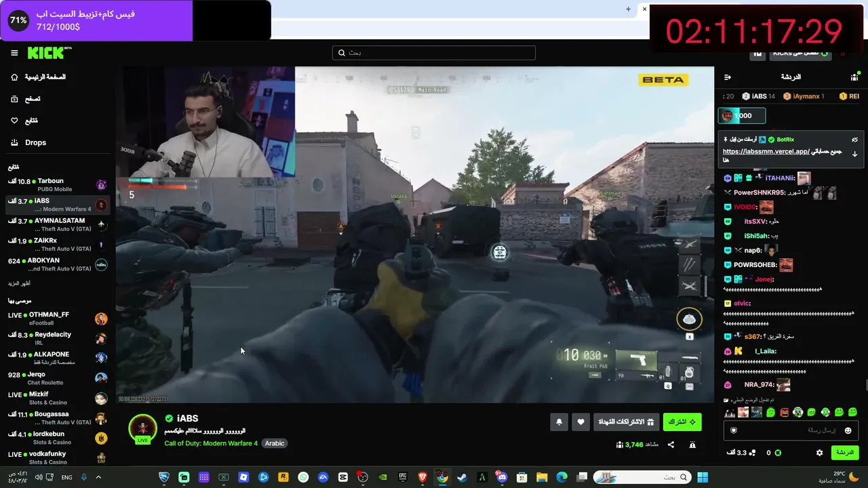Click the green Subscribe (اشتراك) button

(x=682, y=422)
